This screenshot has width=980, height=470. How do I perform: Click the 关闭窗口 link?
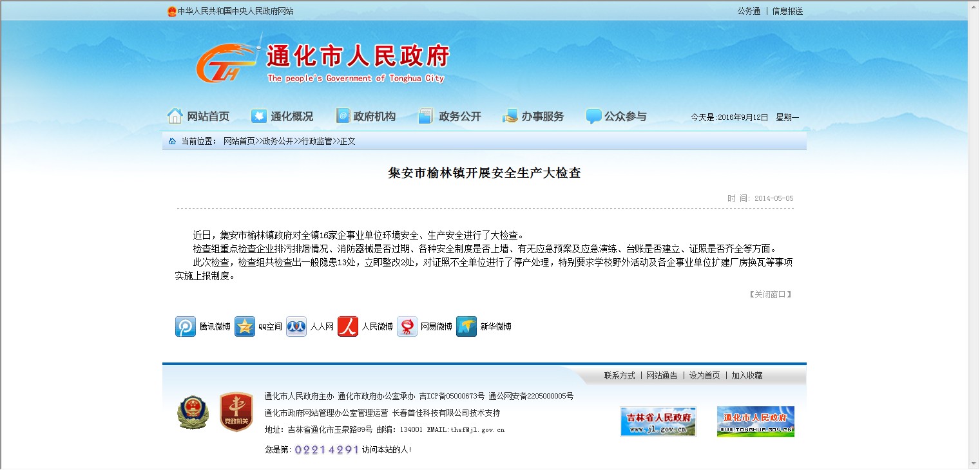[x=770, y=294]
